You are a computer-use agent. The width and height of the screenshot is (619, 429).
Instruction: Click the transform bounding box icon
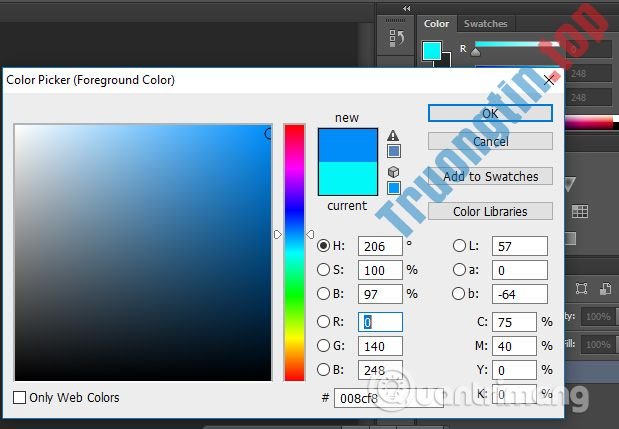(x=581, y=288)
